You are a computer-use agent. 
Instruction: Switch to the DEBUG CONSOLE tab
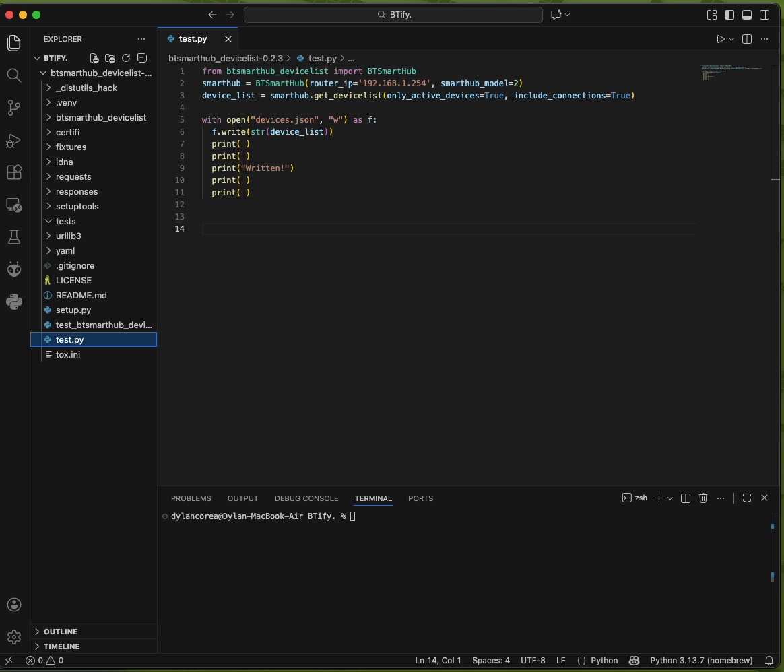pos(306,498)
